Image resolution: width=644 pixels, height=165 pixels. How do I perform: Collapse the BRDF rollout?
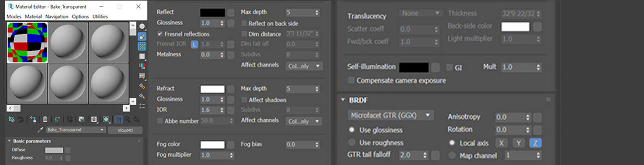(x=343, y=100)
